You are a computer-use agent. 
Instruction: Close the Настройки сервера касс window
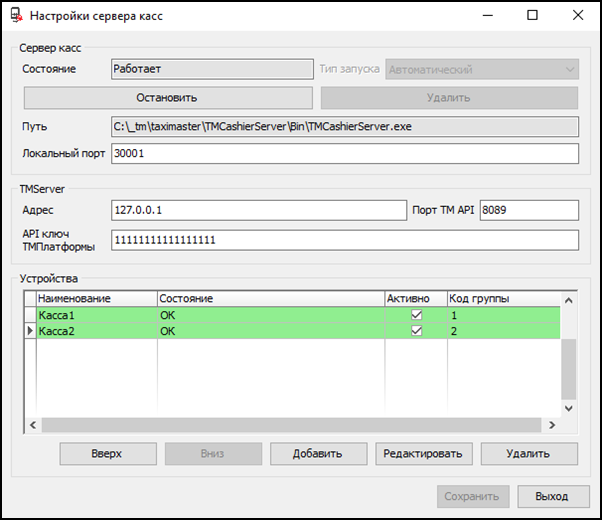click(x=578, y=15)
